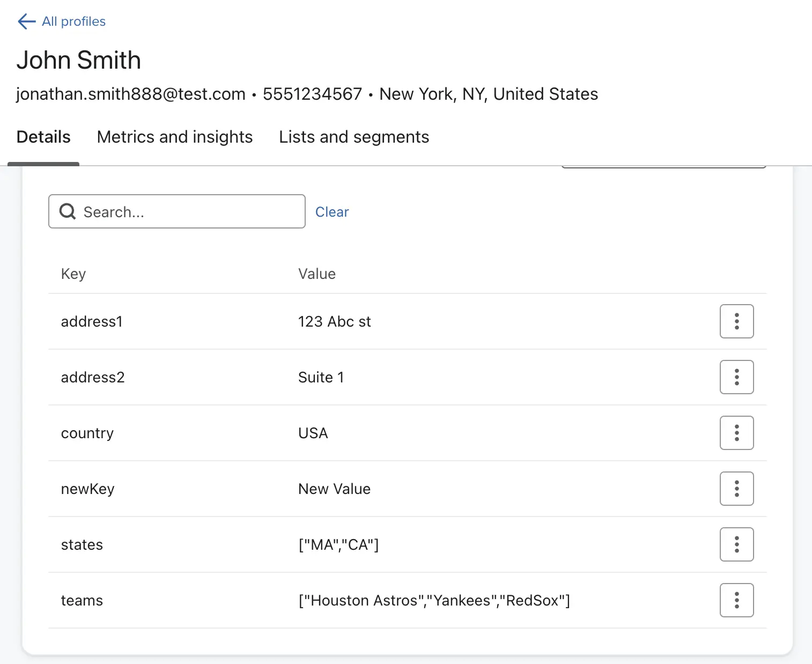Select the teams value with Houston Astros
The height and width of the screenshot is (664, 812).
click(x=434, y=601)
